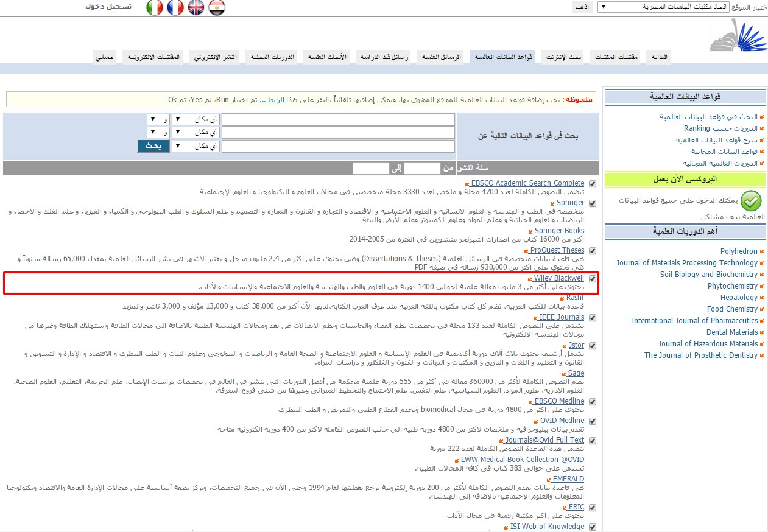Open LWW Medical Book Collection @OVID link
Image resolution: width=768 pixels, height=532 pixels.
(x=523, y=460)
